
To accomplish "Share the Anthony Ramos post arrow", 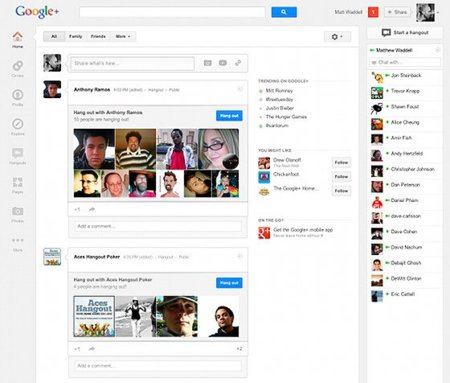I will (92, 209).
